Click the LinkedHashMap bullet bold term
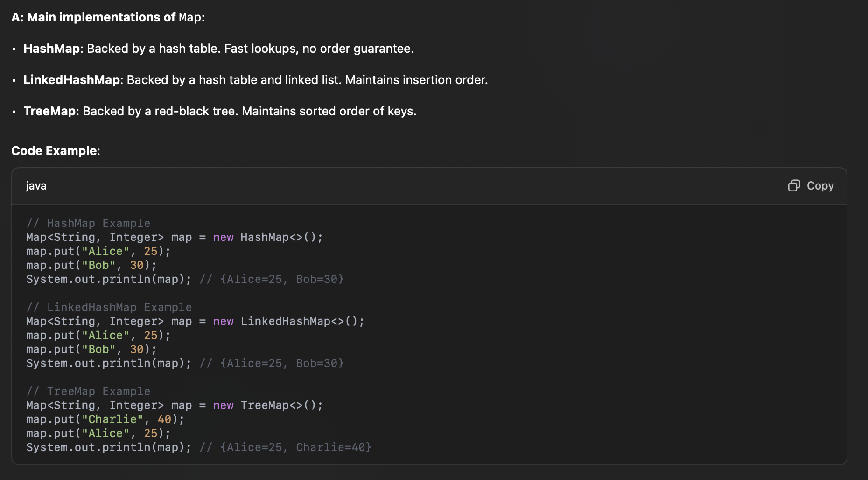868x480 pixels. [72, 80]
